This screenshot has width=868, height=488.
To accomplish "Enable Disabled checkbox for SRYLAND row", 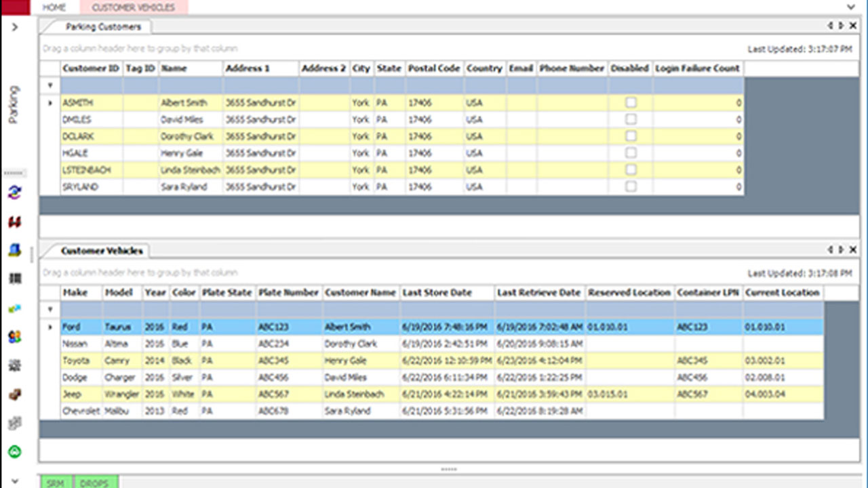I will [631, 186].
